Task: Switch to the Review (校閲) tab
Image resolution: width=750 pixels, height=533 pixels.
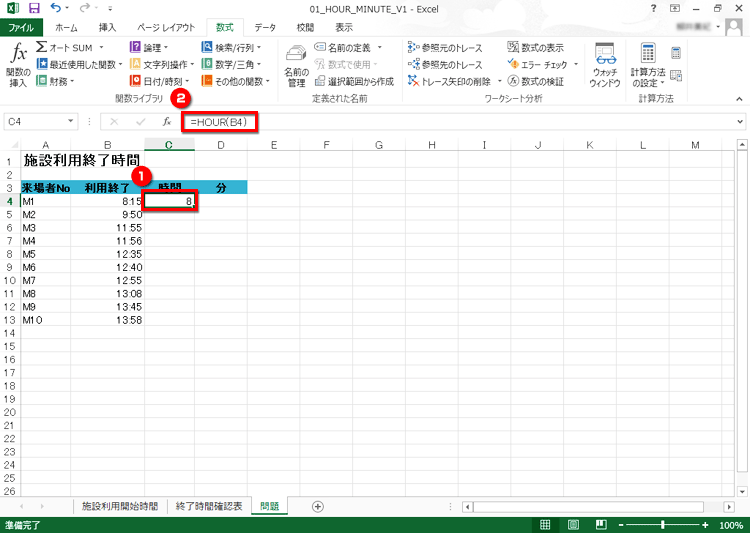Action: point(305,27)
